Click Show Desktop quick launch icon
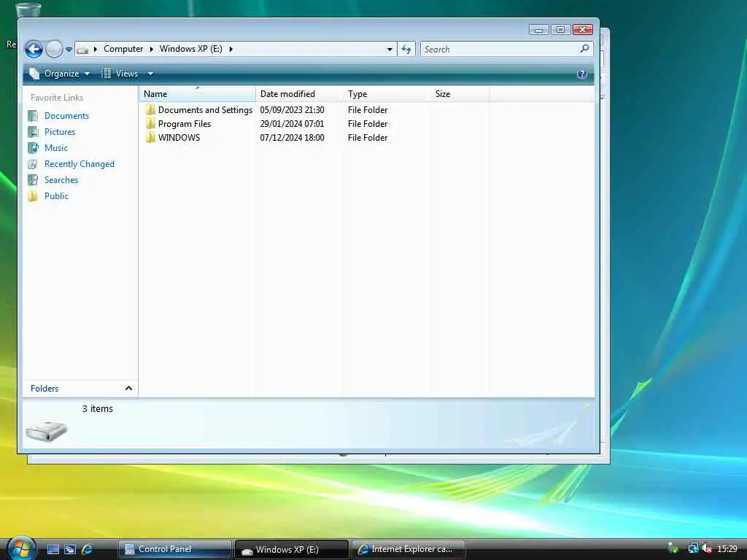747x560 pixels. coord(53,549)
